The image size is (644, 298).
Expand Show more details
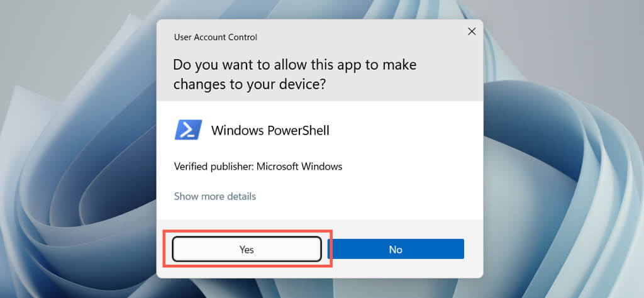tap(214, 196)
